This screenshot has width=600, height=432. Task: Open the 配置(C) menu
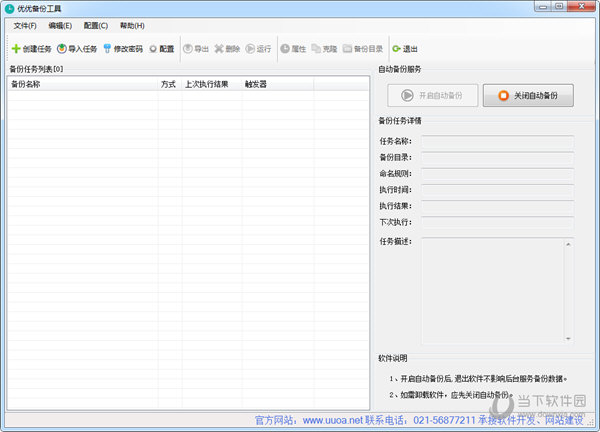point(96,25)
